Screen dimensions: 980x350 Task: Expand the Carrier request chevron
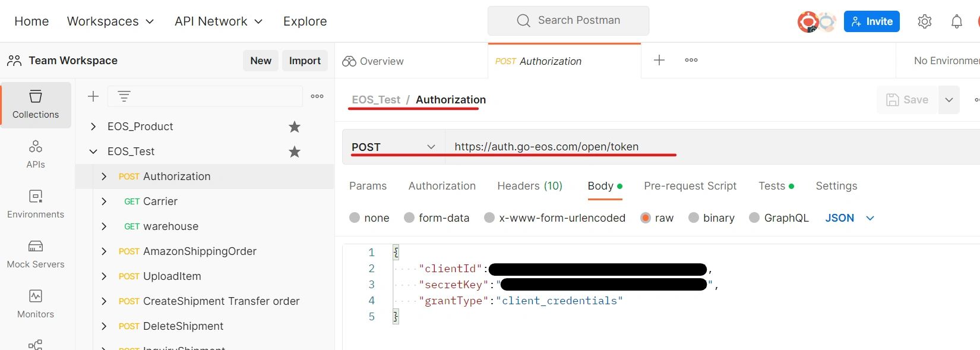click(x=104, y=201)
